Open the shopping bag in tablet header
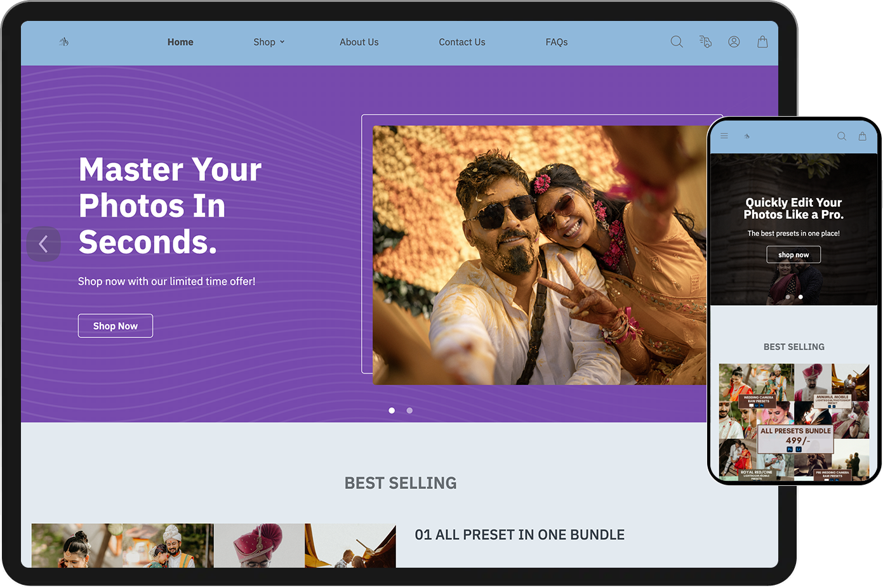This screenshot has height=588, width=883. coord(762,42)
